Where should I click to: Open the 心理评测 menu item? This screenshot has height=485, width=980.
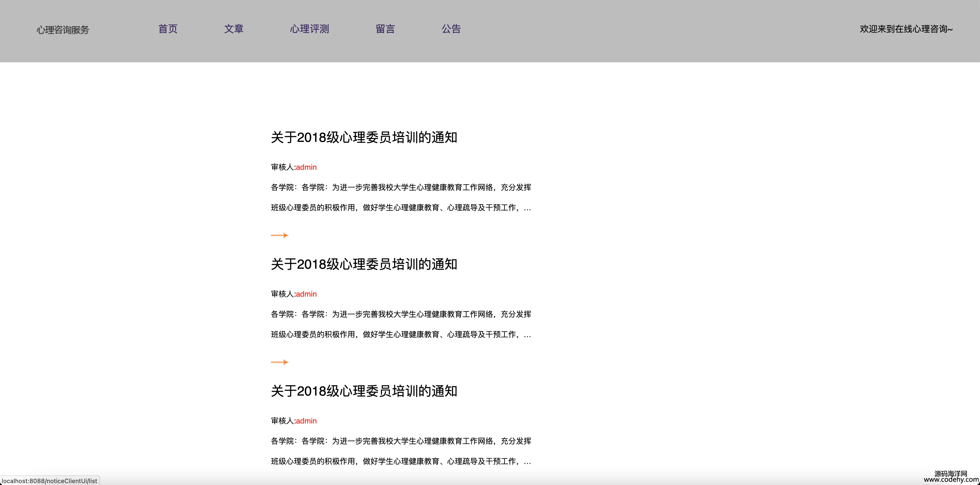tap(309, 29)
